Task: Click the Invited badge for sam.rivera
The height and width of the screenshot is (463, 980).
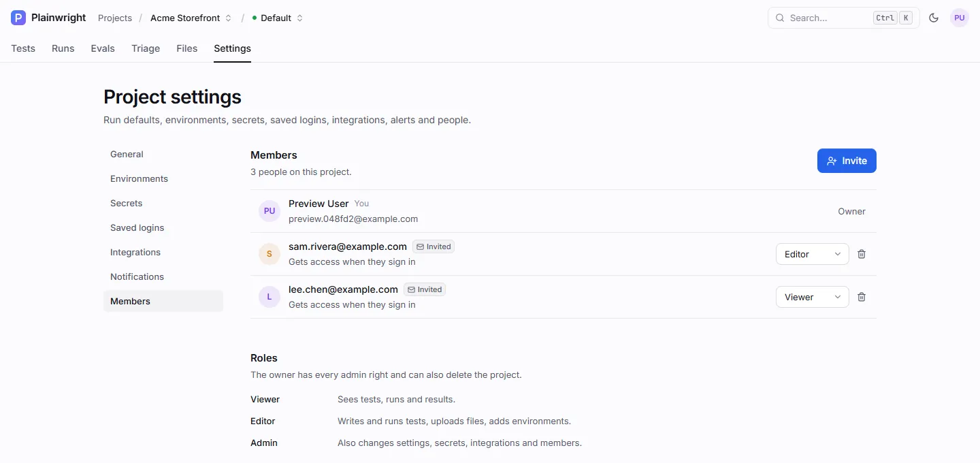Action: [434, 246]
